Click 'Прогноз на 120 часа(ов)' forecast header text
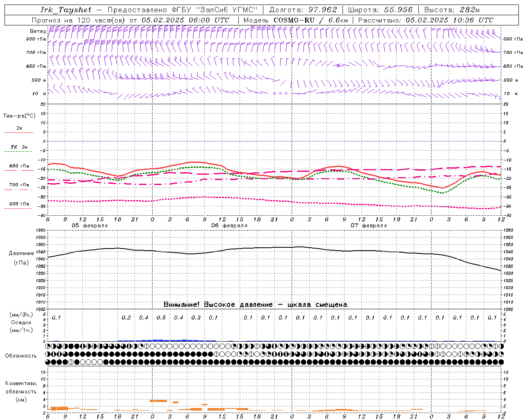The height and width of the screenshot is (420, 525). (79, 20)
